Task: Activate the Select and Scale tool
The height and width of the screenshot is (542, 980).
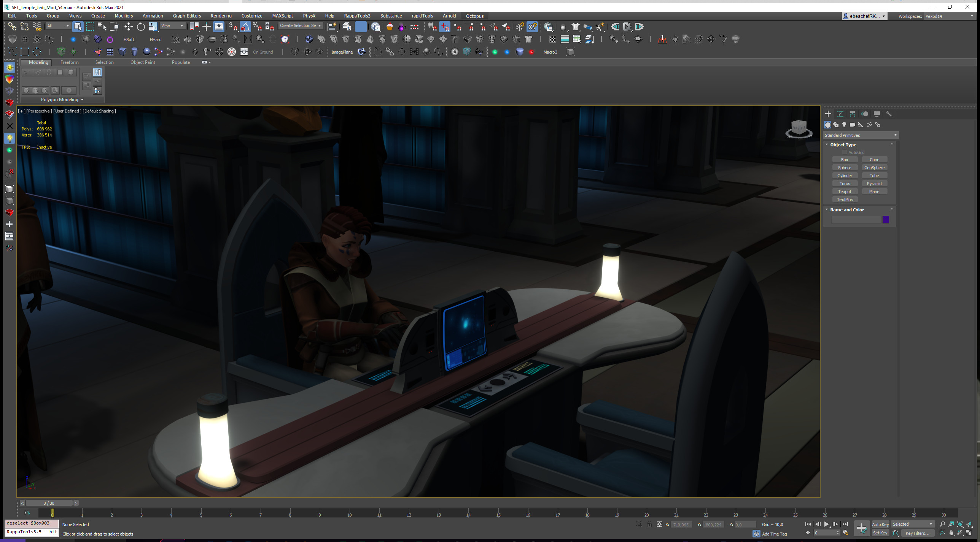Action: pyautogui.click(x=153, y=27)
